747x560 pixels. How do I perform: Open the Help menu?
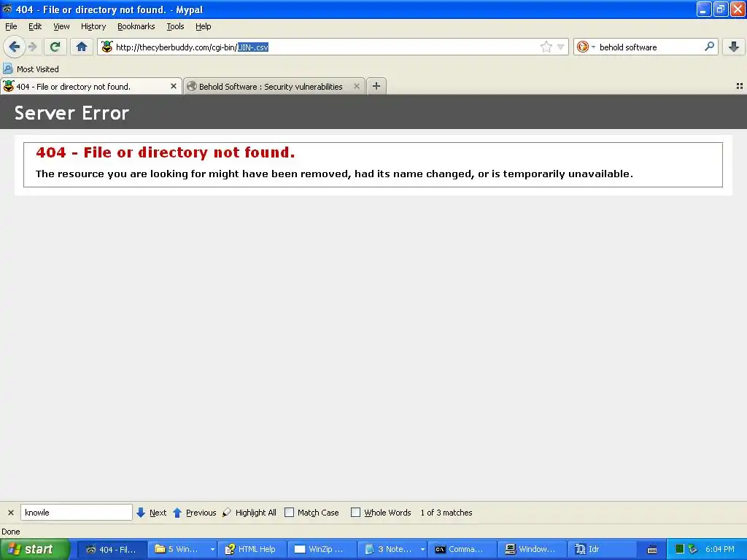coord(204,26)
